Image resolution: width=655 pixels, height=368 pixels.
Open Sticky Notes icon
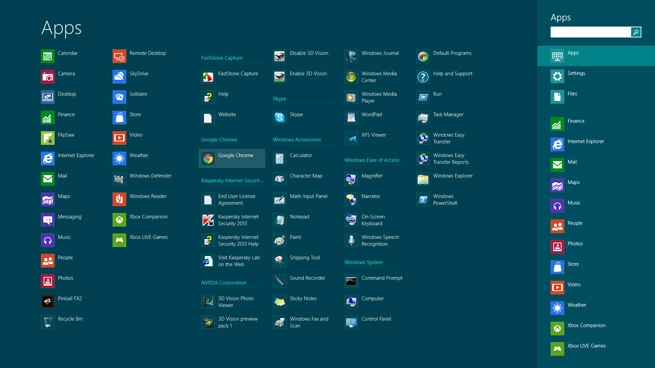[x=279, y=301]
